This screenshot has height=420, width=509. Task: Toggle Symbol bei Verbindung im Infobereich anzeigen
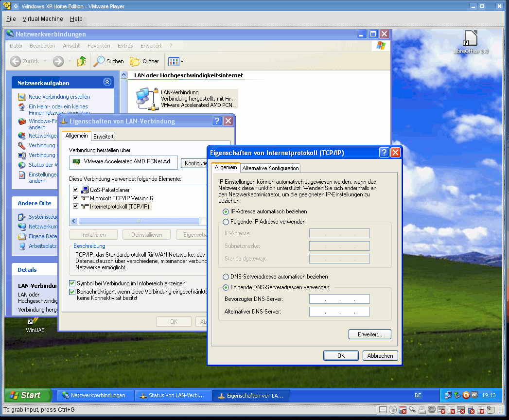tap(72, 283)
